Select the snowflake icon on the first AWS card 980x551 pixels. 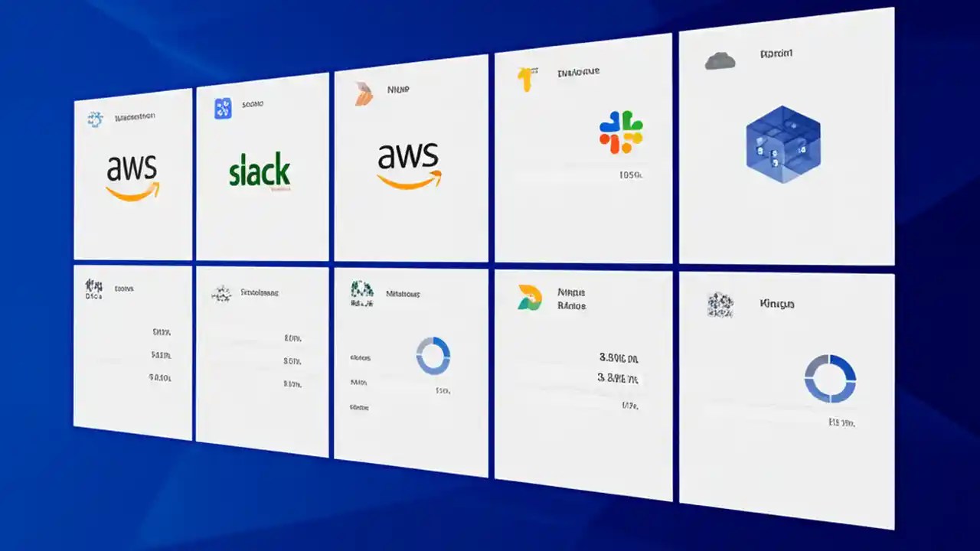coord(94,116)
